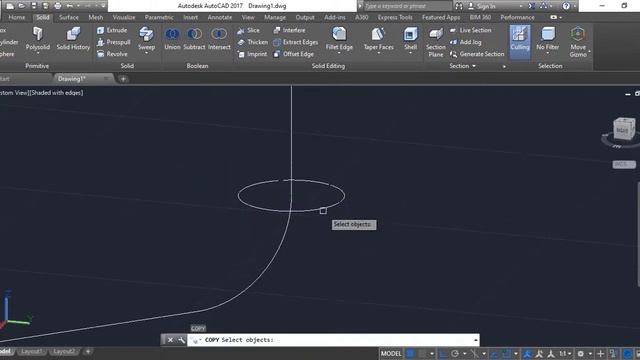Activate the Presspull tool
The width and height of the screenshot is (640, 360).
click(x=114, y=42)
